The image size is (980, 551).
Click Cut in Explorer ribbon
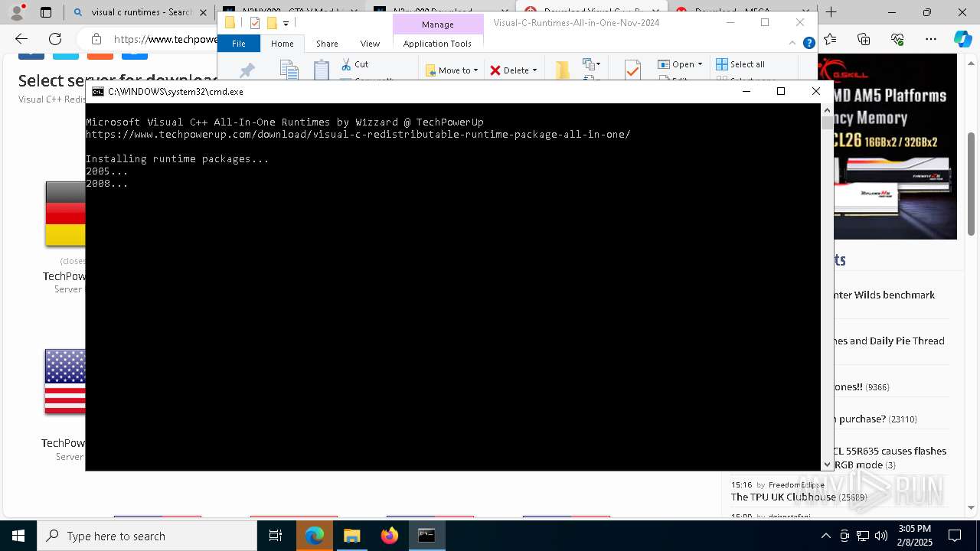point(354,64)
